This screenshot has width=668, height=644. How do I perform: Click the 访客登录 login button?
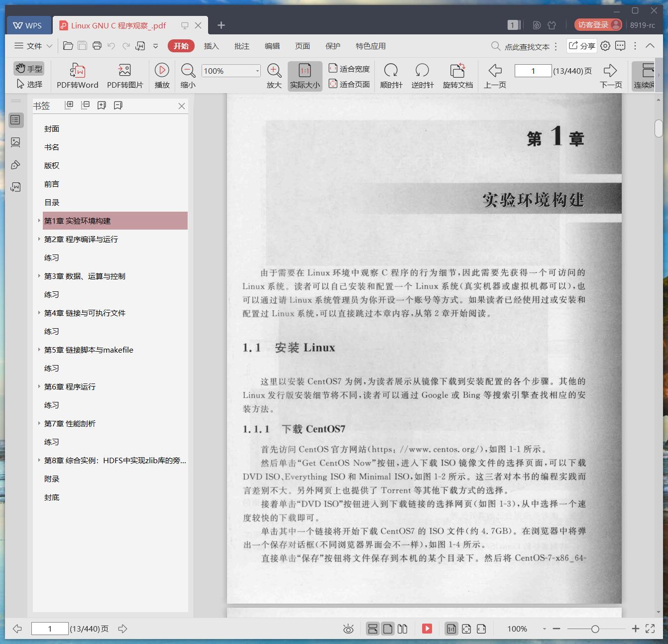(x=598, y=25)
